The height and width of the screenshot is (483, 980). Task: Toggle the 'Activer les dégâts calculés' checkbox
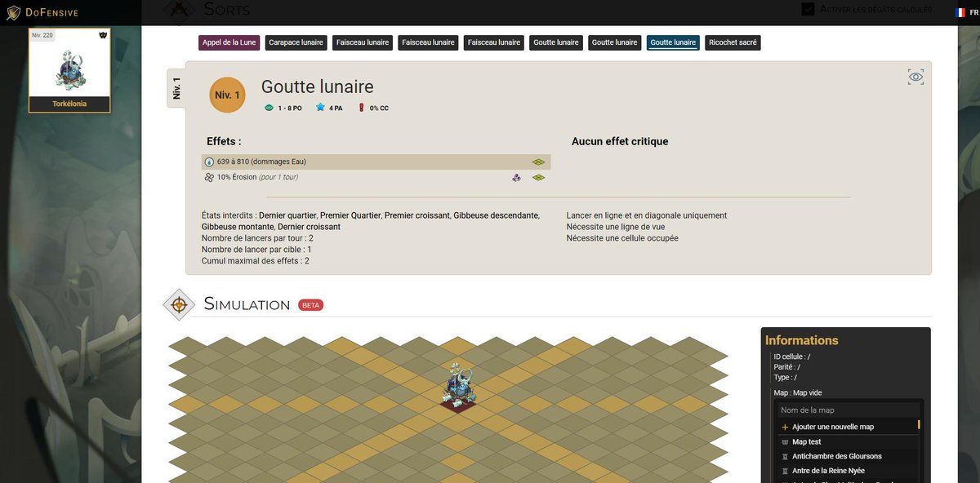click(x=808, y=9)
